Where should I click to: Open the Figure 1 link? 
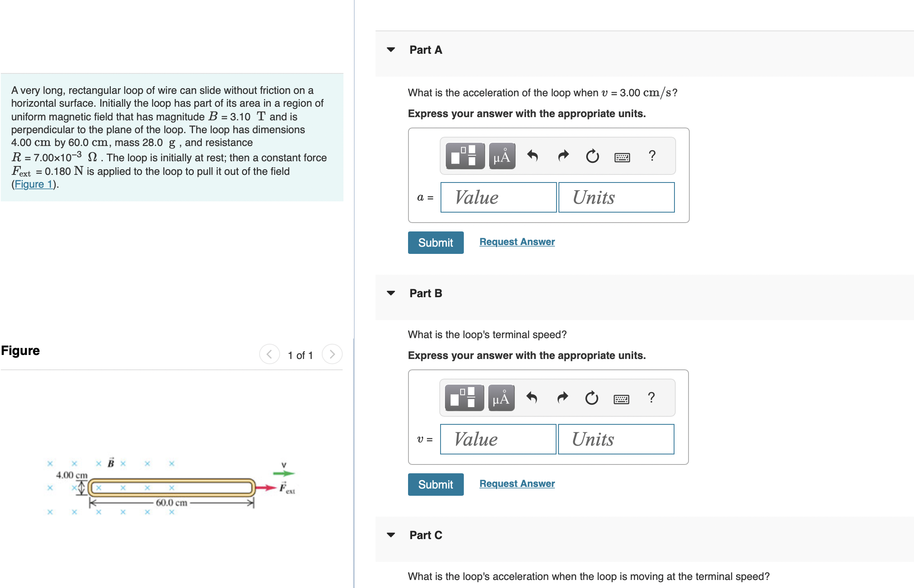point(34,184)
